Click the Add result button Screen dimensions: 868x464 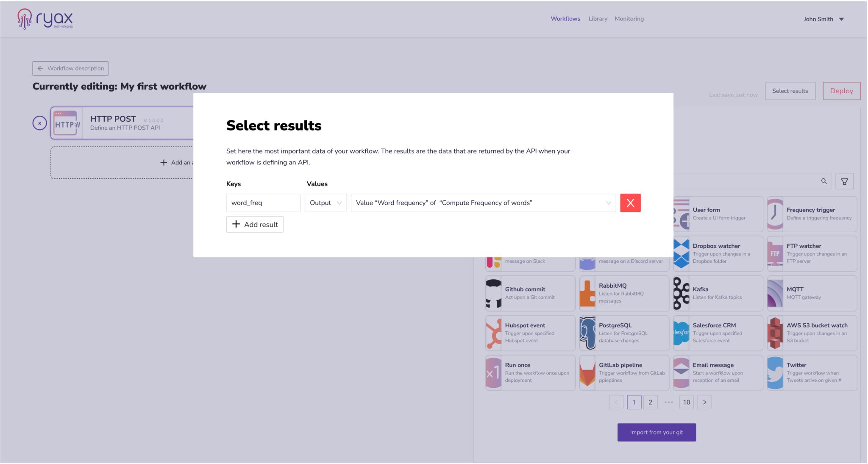[x=255, y=225]
